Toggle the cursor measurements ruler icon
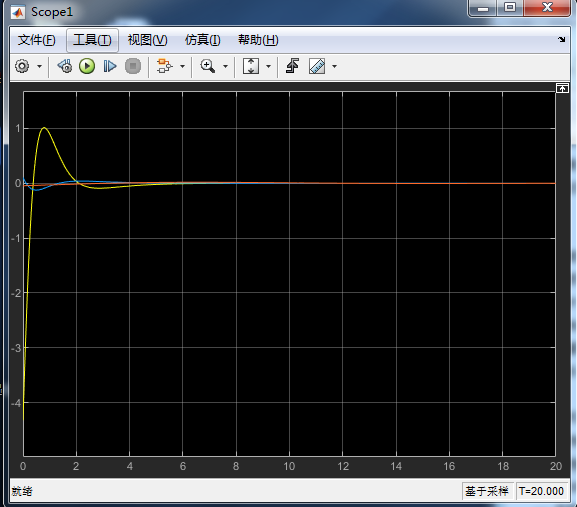577x507 pixels. point(317,67)
